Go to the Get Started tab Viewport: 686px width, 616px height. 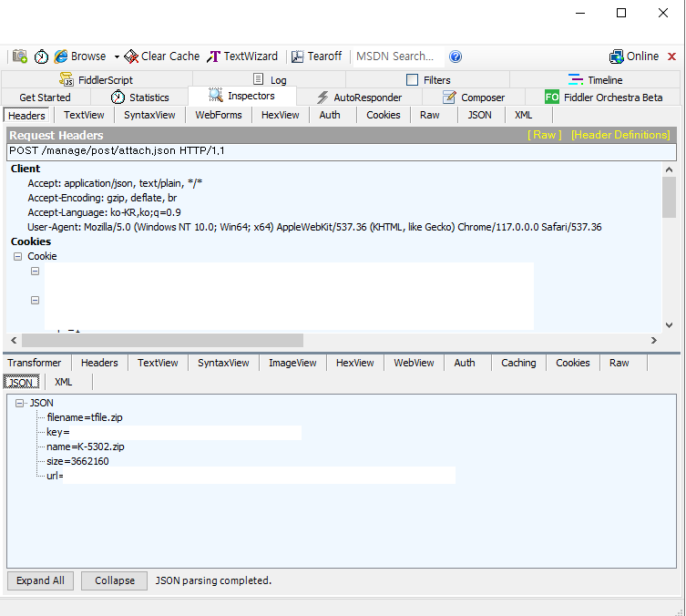click(45, 98)
